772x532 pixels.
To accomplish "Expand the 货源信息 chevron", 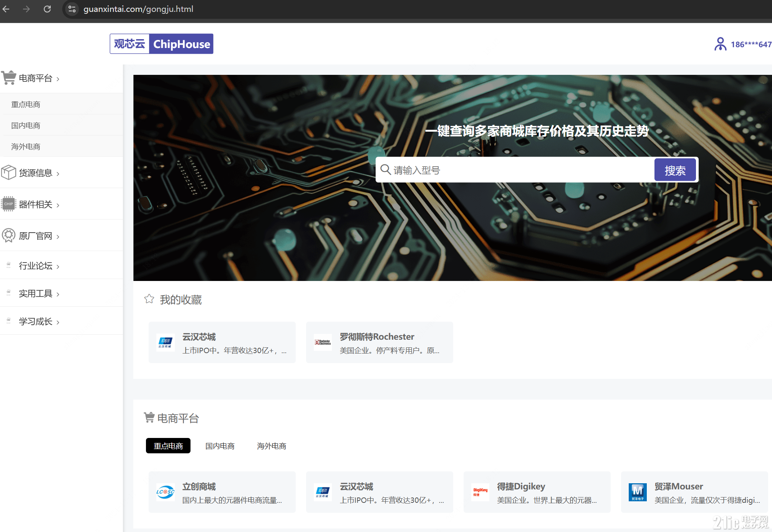I will (x=58, y=174).
